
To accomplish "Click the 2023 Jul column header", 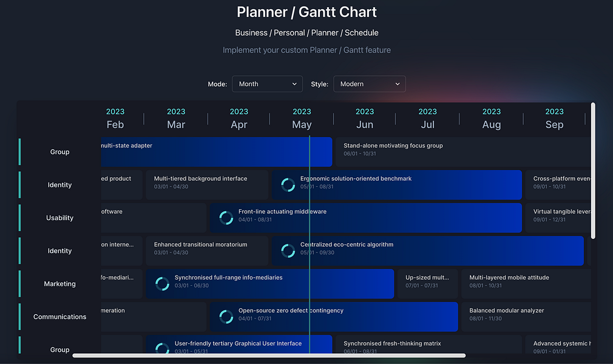I will tap(428, 118).
